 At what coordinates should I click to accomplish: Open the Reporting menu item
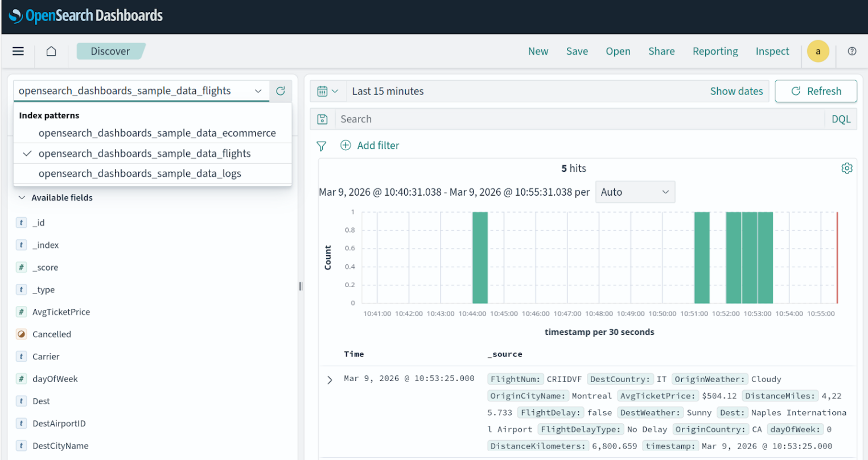click(715, 51)
